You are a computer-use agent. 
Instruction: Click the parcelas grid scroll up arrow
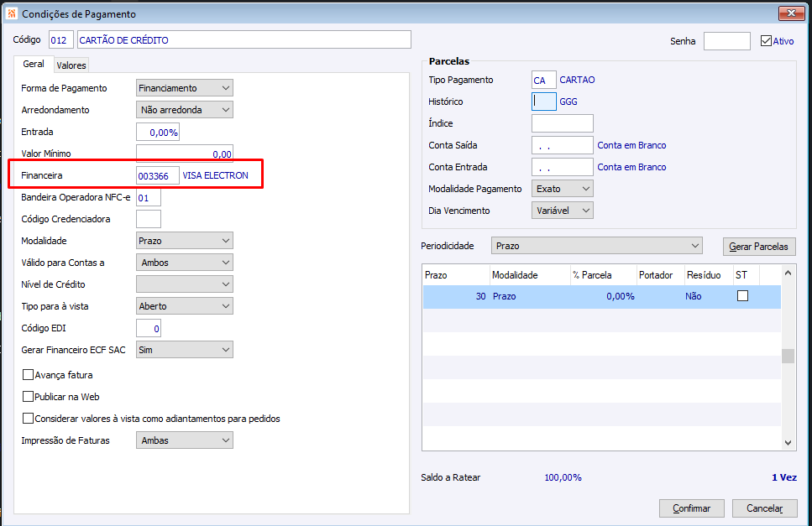[788, 273]
